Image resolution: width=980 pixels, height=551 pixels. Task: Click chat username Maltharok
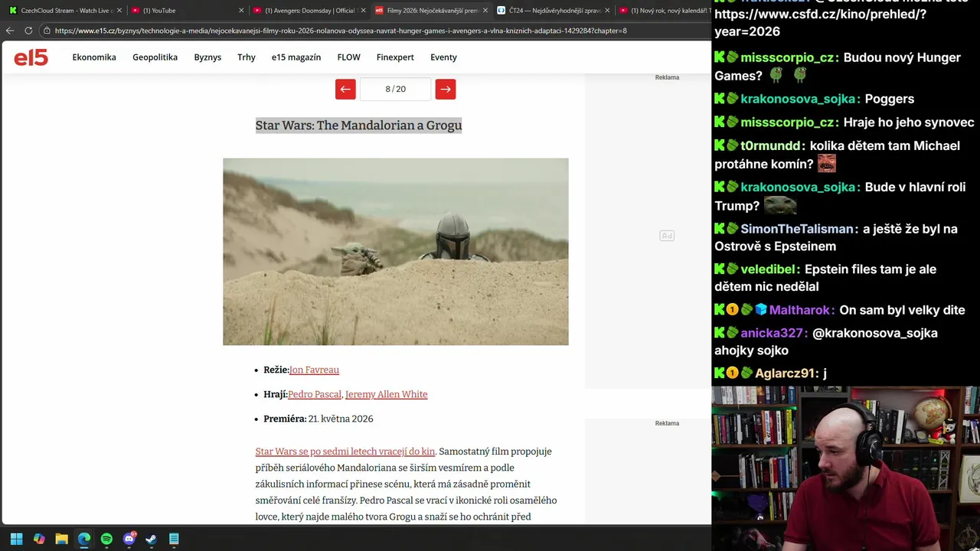pyautogui.click(x=799, y=310)
